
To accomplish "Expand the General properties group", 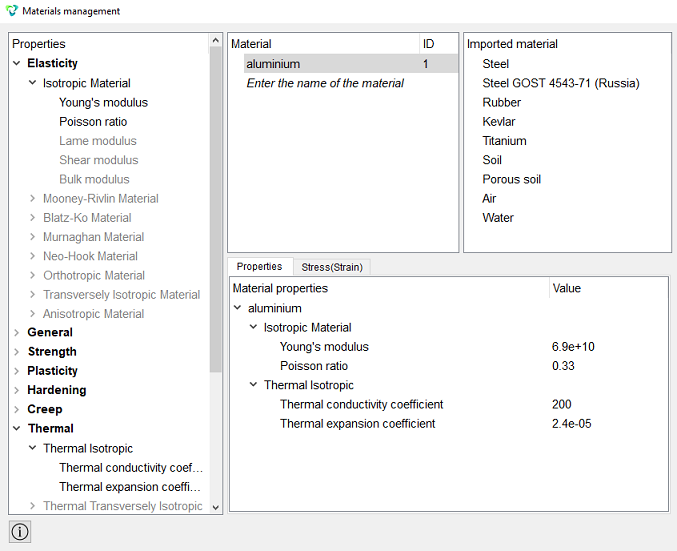I will (17, 332).
